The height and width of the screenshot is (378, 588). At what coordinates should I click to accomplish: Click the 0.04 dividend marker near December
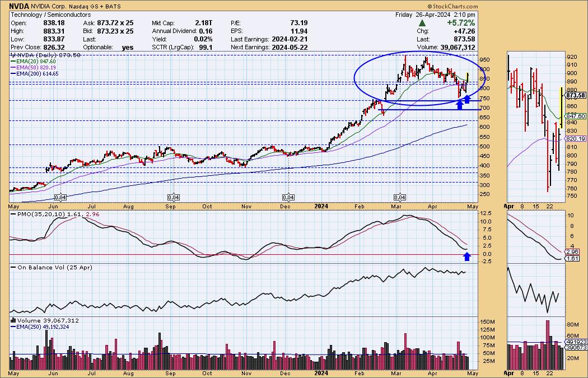(288, 198)
